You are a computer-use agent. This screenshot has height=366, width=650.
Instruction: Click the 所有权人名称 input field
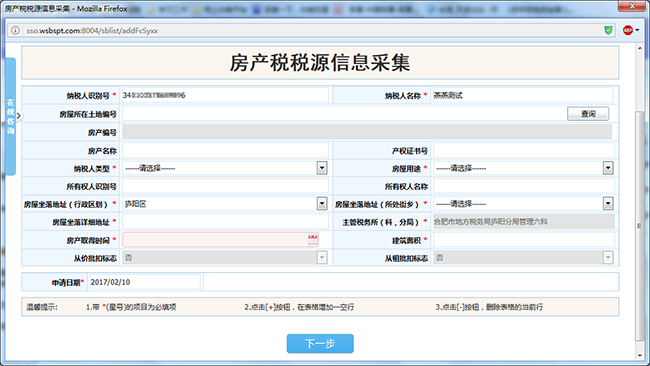click(x=523, y=186)
